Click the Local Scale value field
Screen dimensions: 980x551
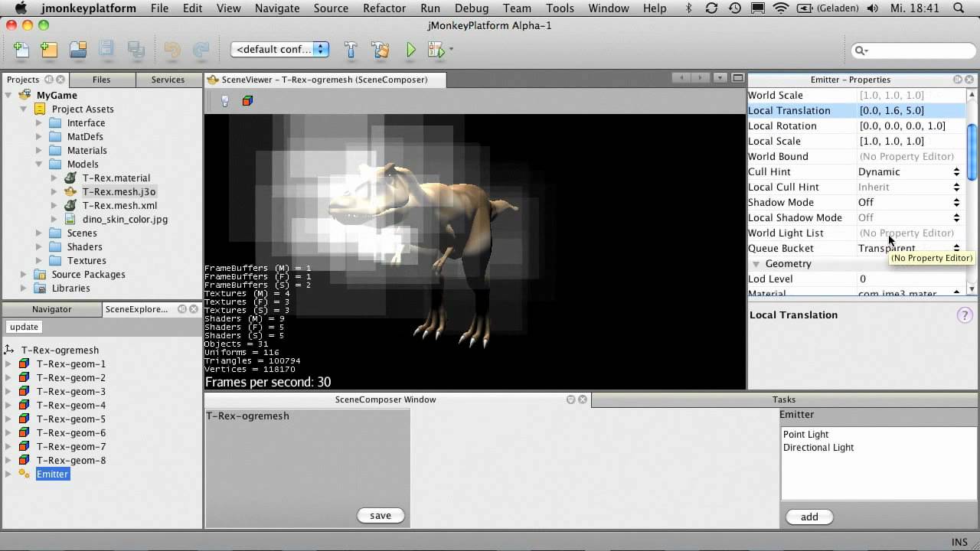(911, 142)
